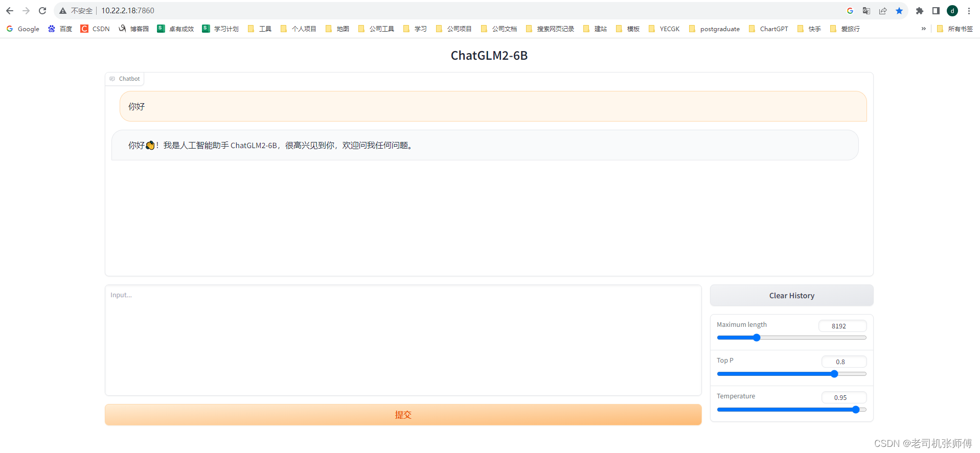Open the 模板 bookmark folder

(628, 29)
